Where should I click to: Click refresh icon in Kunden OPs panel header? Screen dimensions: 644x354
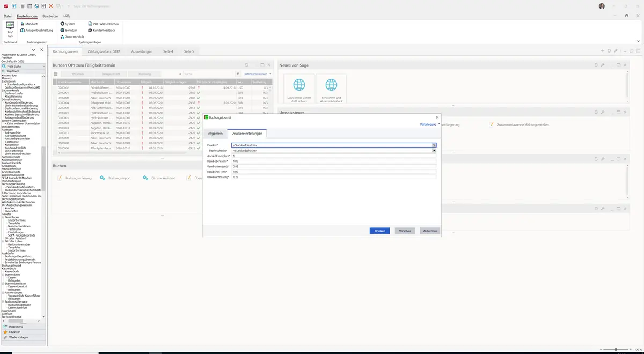tap(246, 65)
